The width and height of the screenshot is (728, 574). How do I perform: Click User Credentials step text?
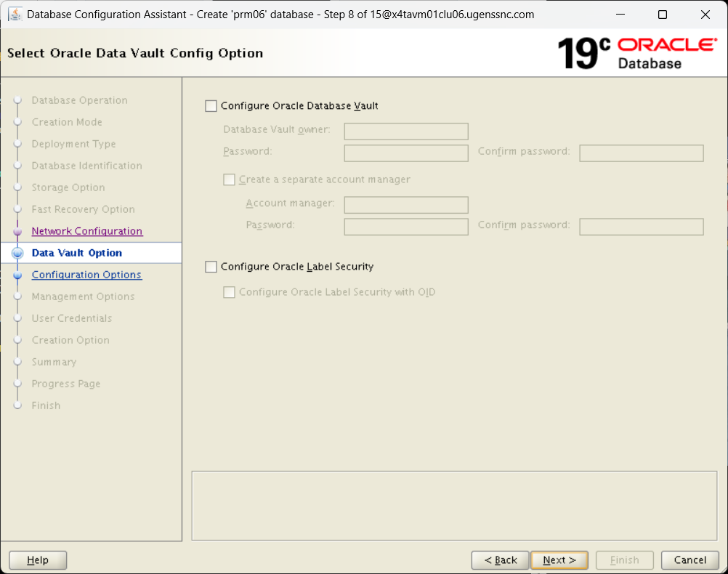coord(71,318)
